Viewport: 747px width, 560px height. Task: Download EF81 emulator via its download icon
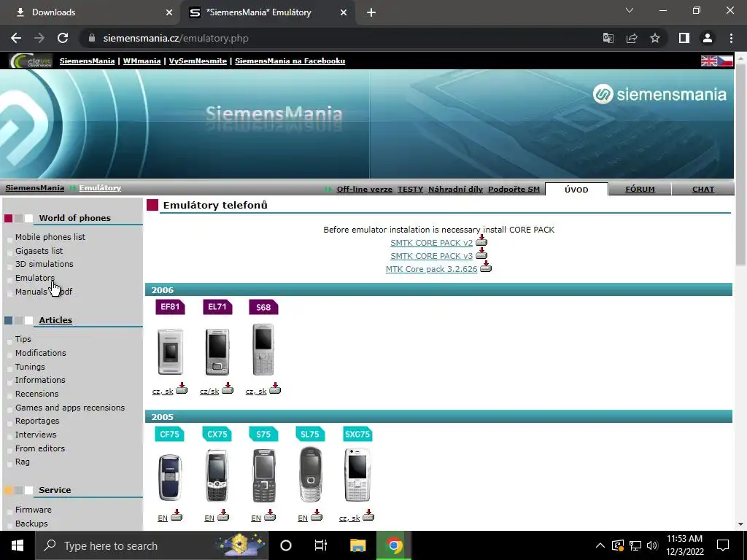[x=182, y=389]
